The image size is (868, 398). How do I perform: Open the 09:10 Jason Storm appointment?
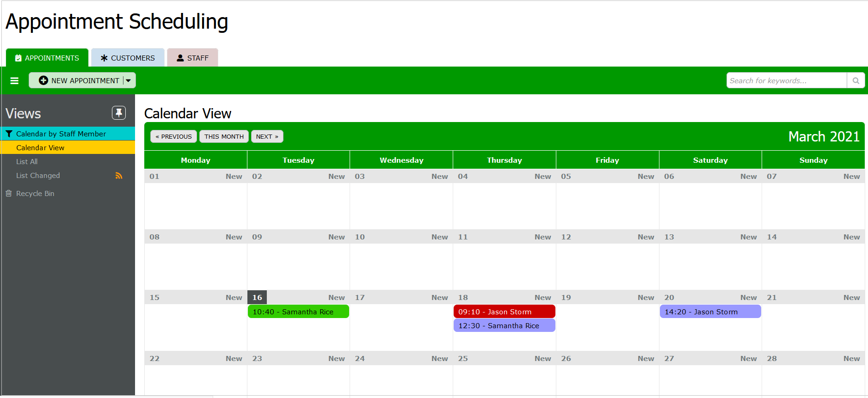[504, 312]
